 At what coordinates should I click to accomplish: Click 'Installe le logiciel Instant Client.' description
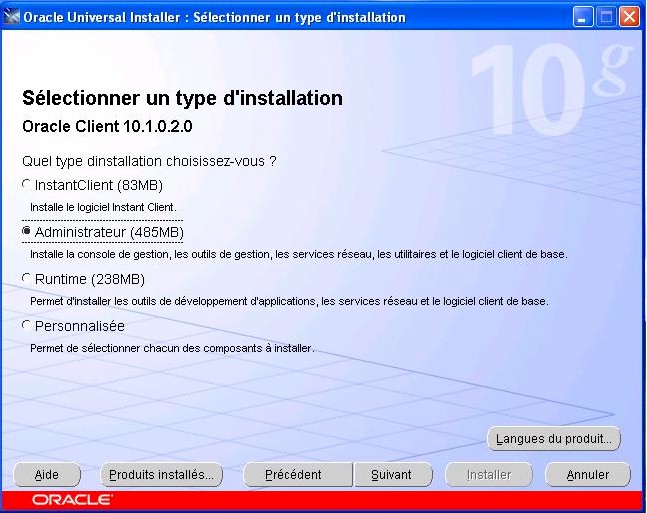click(x=103, y=207)
